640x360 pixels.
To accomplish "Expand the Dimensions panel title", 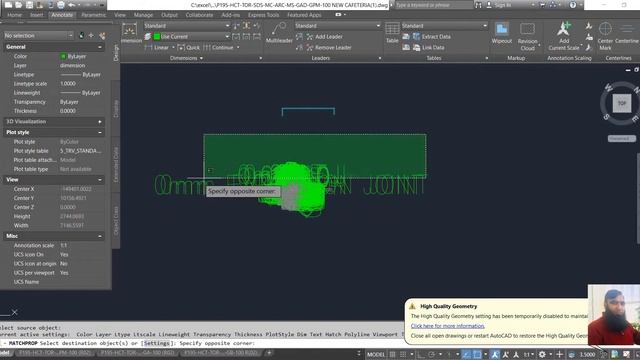I will point(186,58).
